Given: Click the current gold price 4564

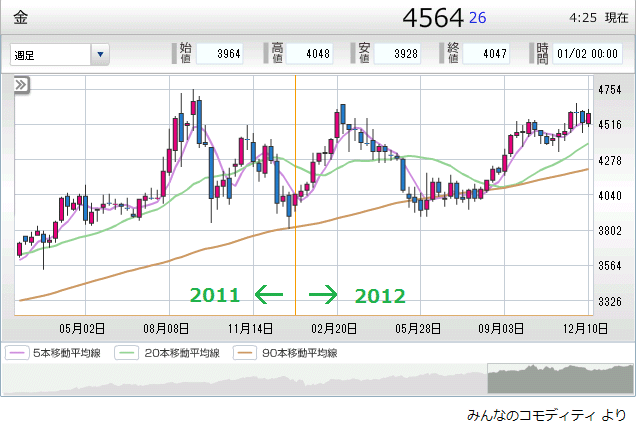Looking at the screenshot, I should pyautogui.click(x=432, y=18).
